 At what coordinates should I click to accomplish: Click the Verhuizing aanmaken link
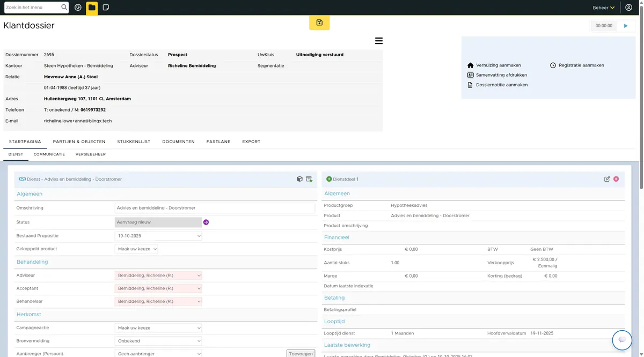tap(494, 65)
